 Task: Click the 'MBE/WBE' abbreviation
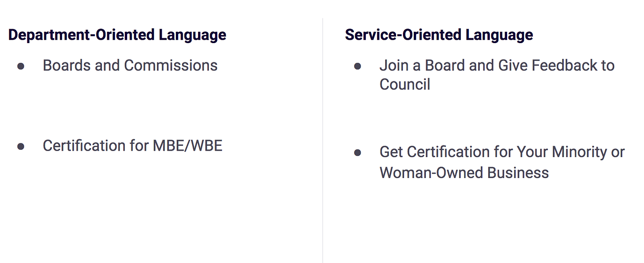(188, 146)
